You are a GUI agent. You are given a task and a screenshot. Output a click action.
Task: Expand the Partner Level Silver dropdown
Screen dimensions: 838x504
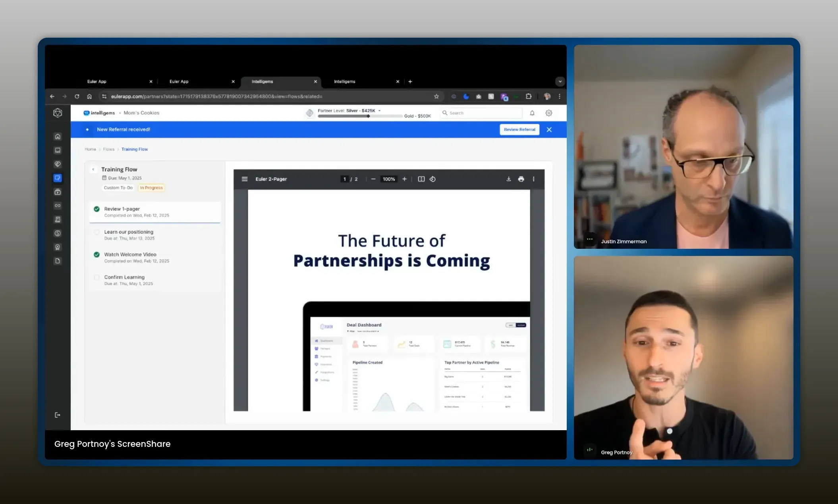(x=379, y=111)
